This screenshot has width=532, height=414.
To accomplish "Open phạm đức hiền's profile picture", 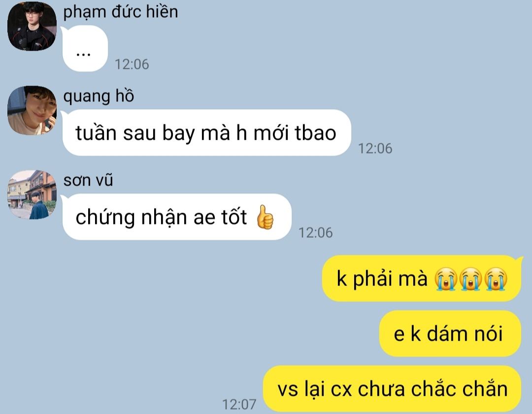I will 32,27.
